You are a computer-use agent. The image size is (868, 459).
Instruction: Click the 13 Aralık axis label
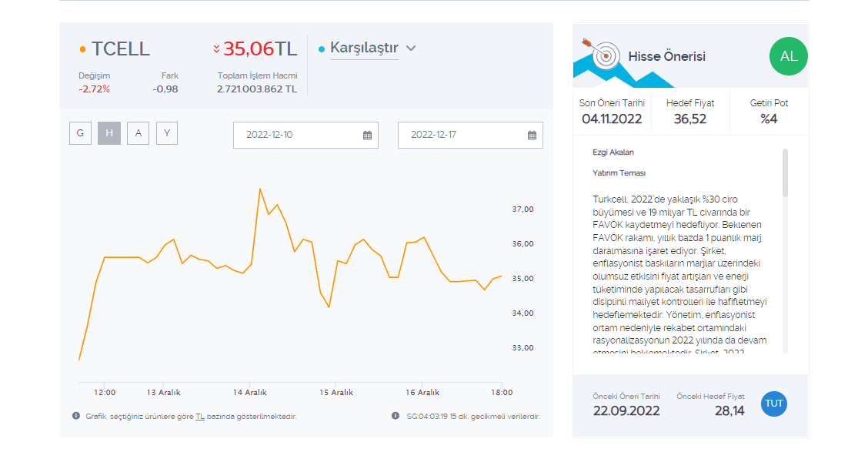coord(163,393)
